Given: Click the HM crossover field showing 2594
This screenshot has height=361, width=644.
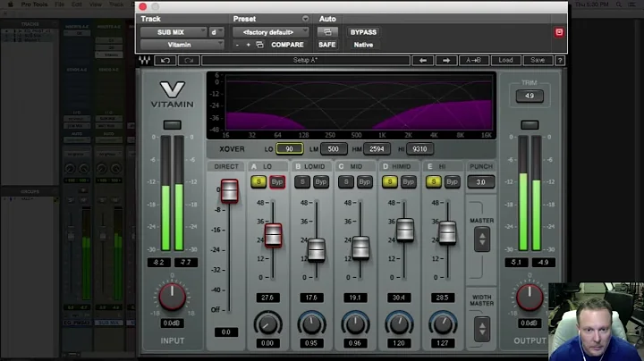Looking at the screenshot, I should click(x=377, y=149).
